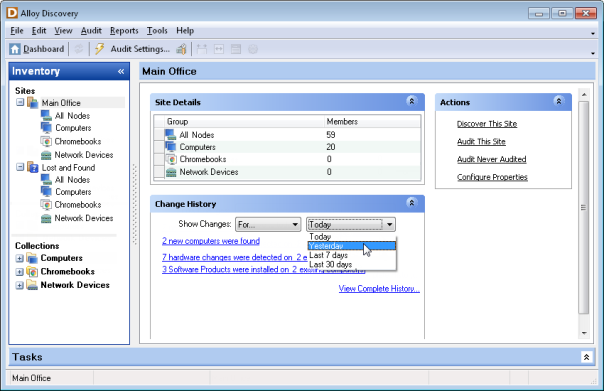Screen dimensions: 604x391
Task: Collapse the Main Office tree node
Action: 20,102
